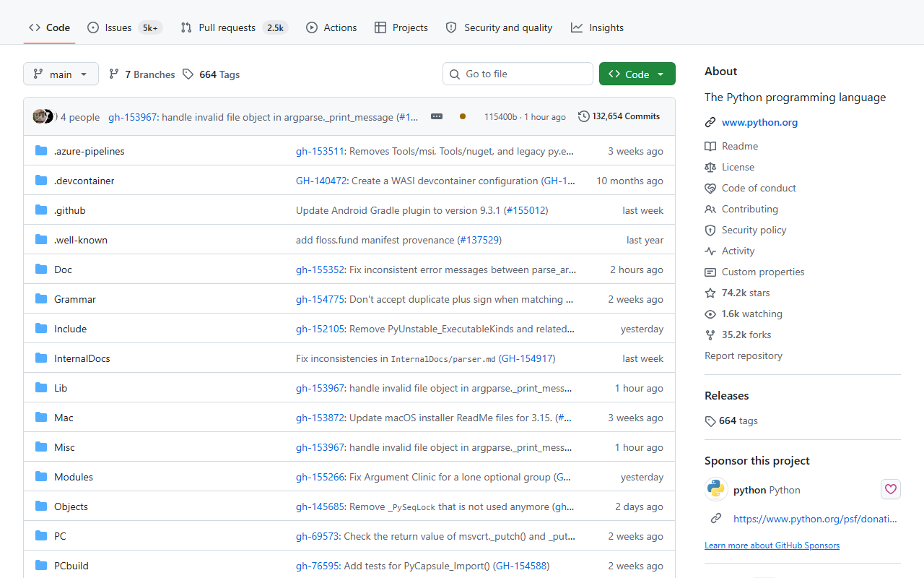This screenshot has width=924, height=578.
Task: Open pull request #137529 in the .well-known row
Action: 479,240
